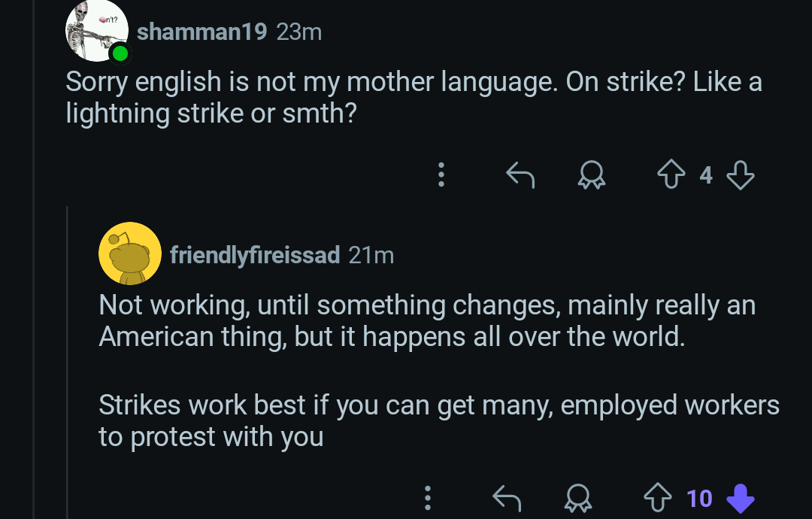Click the 23m timestamp on shamman19's comment
Viewport: 812px width, 519px height.
299,32
